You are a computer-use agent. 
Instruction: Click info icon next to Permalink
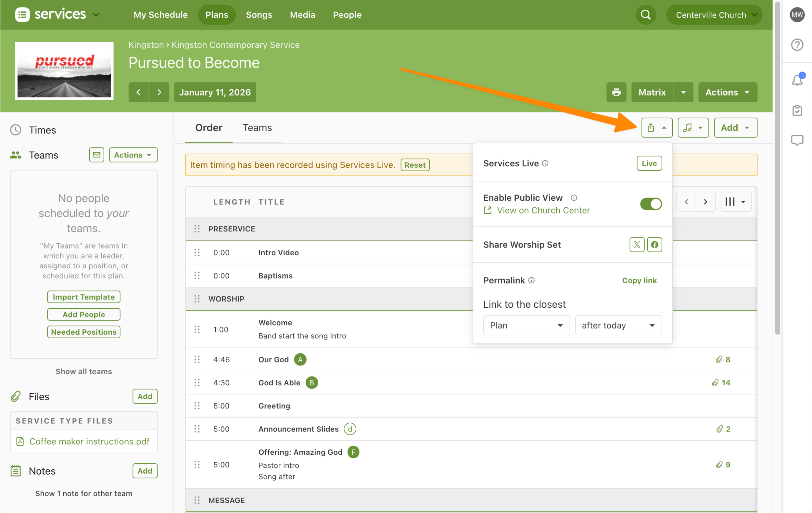531,280
